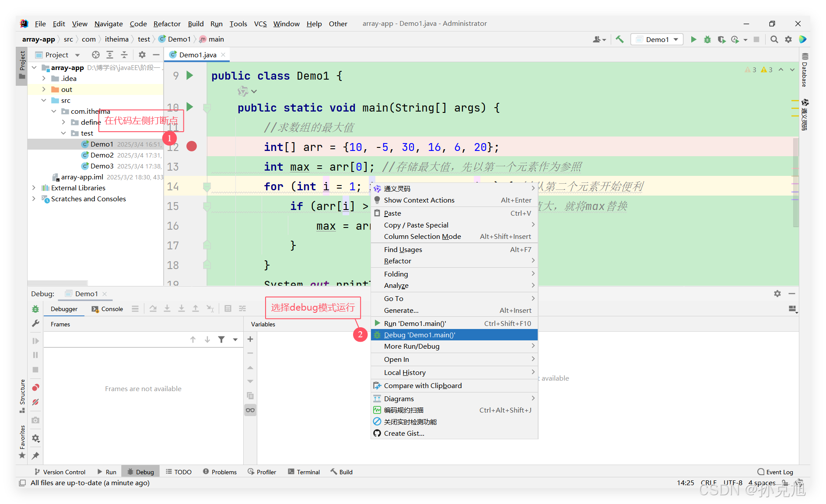Click the Stop square icon in the top toolbar
826x504 pixels.
[756, 39]
